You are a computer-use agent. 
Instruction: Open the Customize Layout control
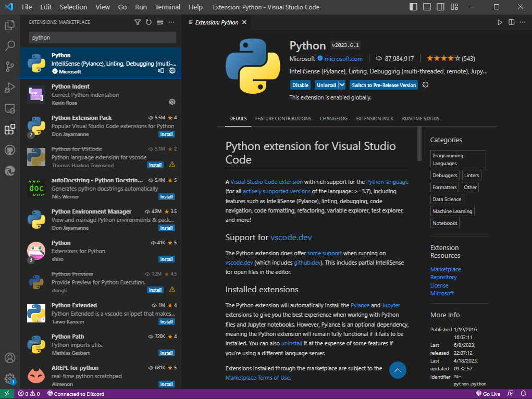coord(454,7)
